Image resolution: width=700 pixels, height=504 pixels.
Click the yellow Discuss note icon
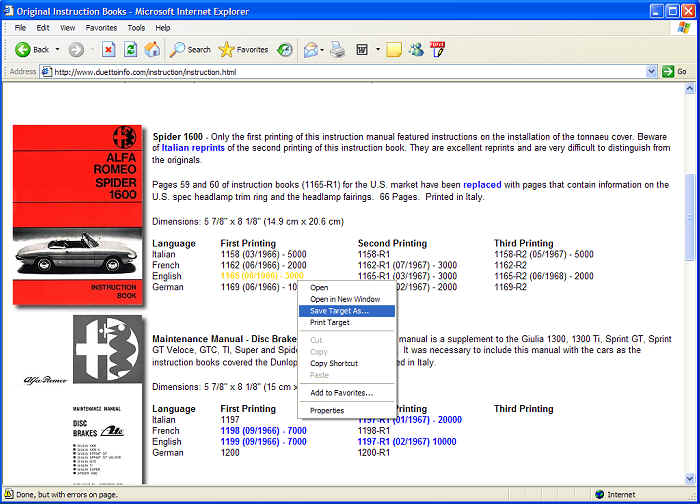pyautogui.click(x=394, y=50)
